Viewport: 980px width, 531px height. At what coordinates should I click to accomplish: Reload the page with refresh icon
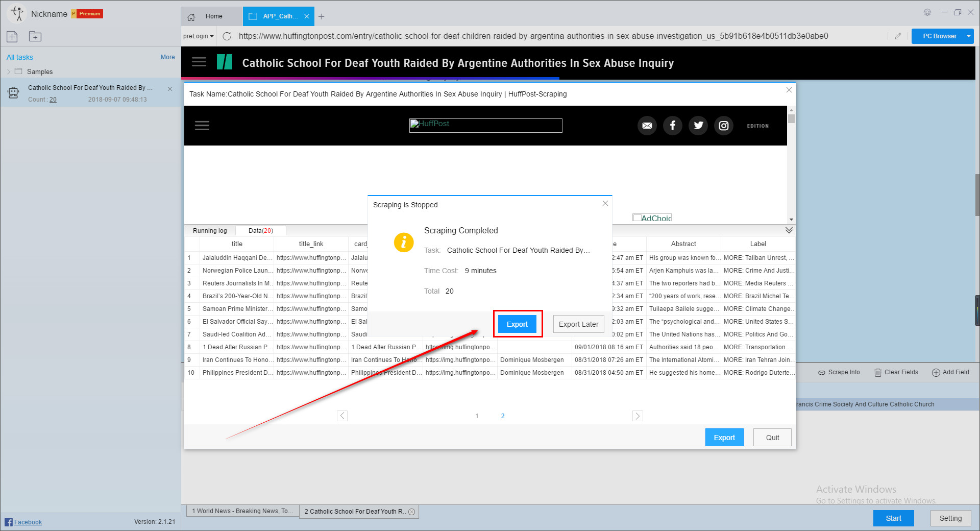pos(227,36)
